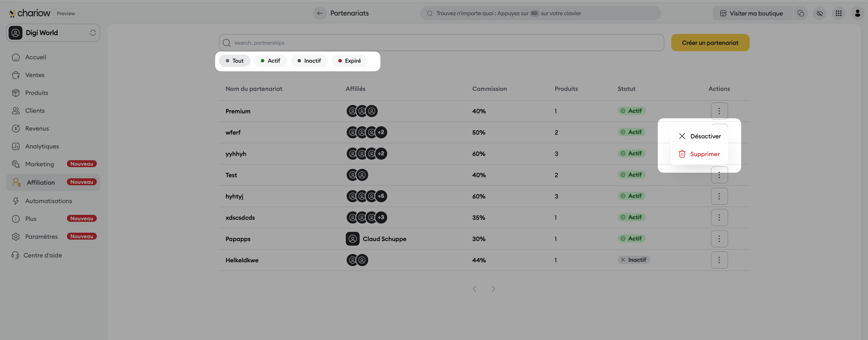
Task: Open Centre d'aide in the sidebar
Action: coord(43,255)
